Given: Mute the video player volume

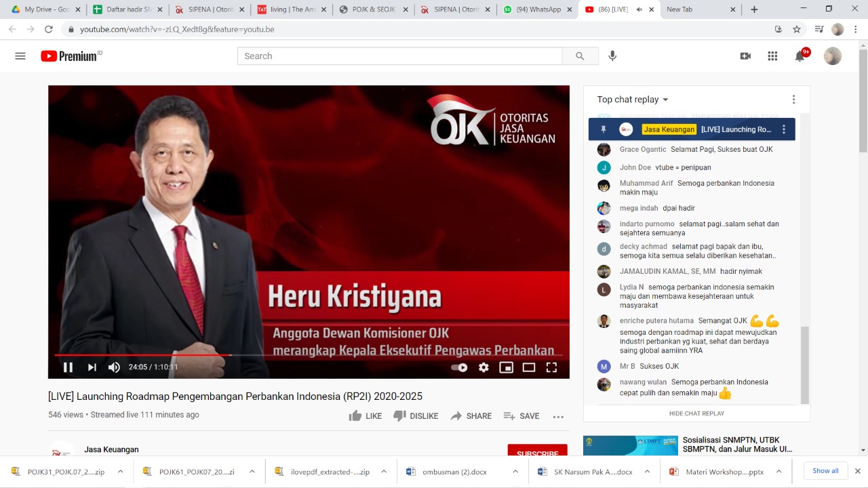Looking at the screenshot, I should tap(114, 367).
